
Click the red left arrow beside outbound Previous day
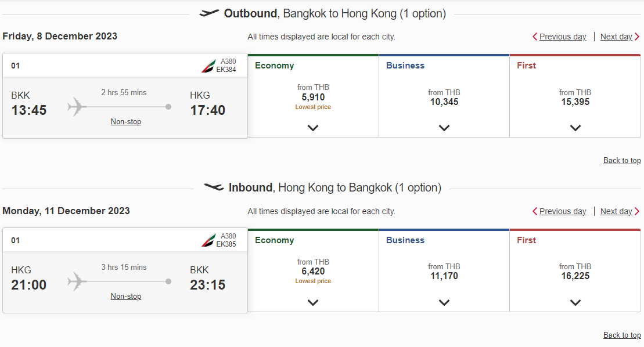535,37
